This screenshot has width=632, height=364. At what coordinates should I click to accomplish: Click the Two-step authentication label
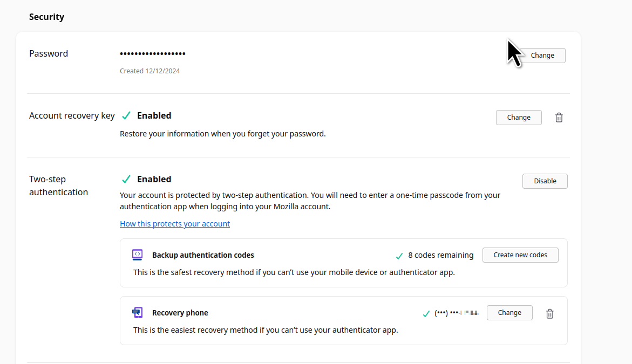click(58, 186)
